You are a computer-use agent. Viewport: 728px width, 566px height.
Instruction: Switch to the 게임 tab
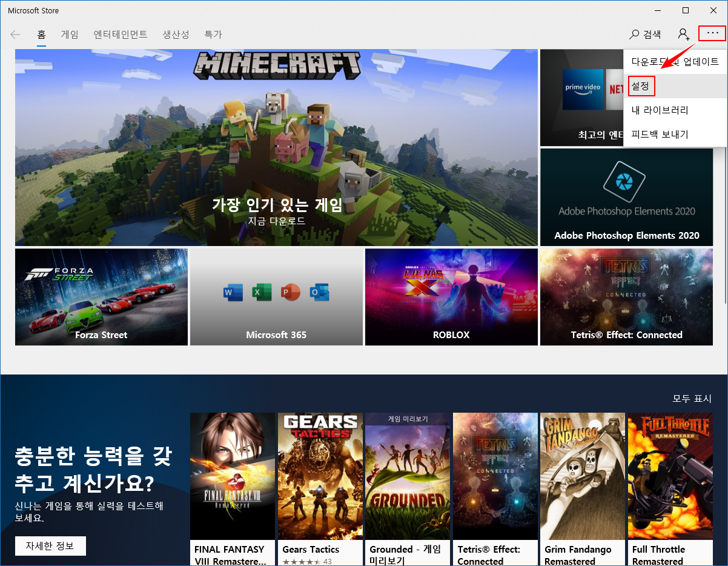tap(70, 35)
